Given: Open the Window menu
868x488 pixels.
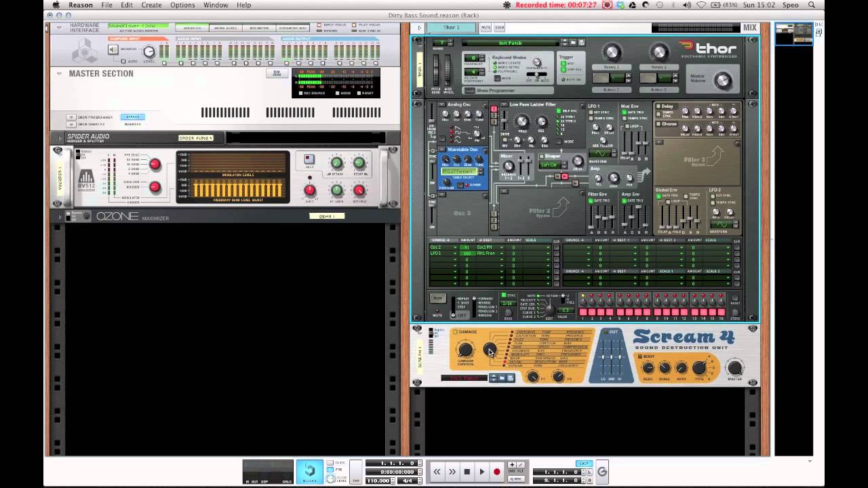Looking at the screenshot, I should [x=216, y=5].
